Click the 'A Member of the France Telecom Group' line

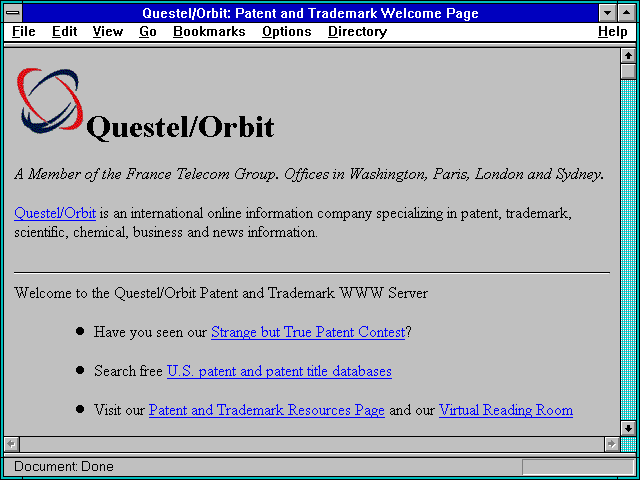tap(309, 175)
